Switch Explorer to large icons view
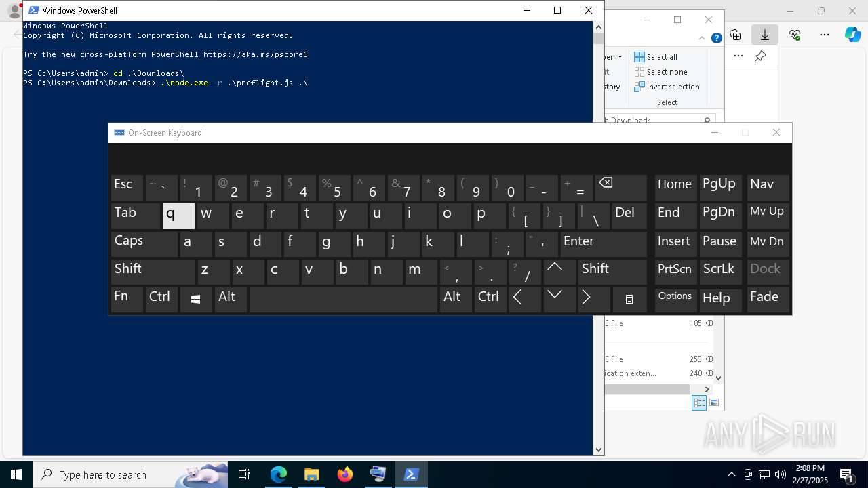Image resolution: width=868 pixels, height=488 pixels. 713,403
